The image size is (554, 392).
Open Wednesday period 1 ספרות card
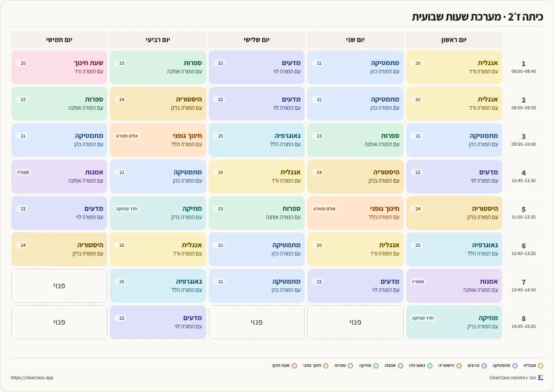(158, 67)
